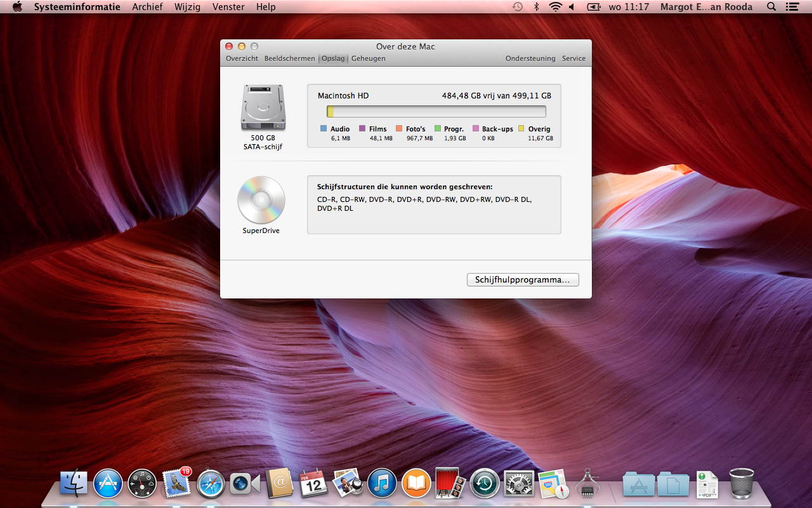This screenshot has height=508, width=812.
Task: Launch Preview from the dock
Action: pyautogui.click(x=347, y=484)
